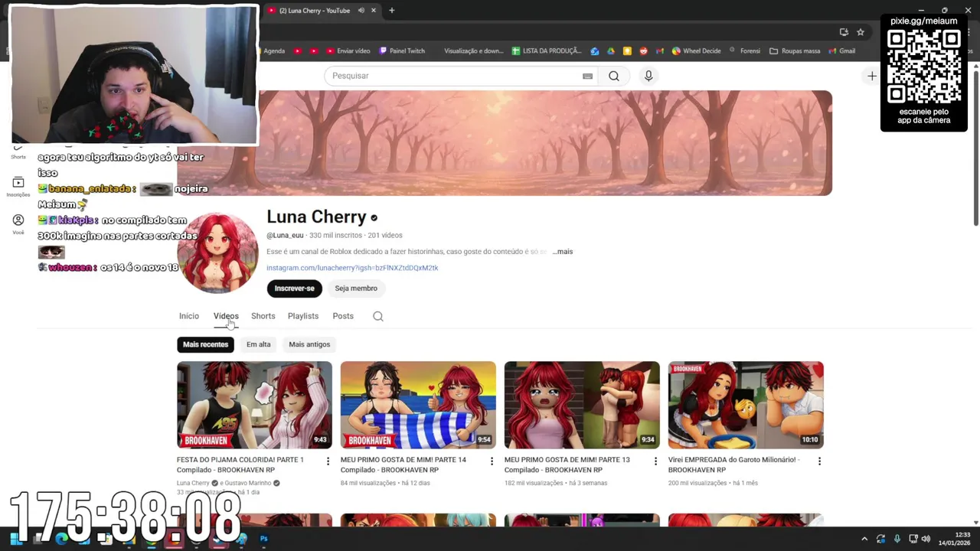Open the Wheel Decide bookmark
Viewport: 980px width, 551px height.
point(697,51)
